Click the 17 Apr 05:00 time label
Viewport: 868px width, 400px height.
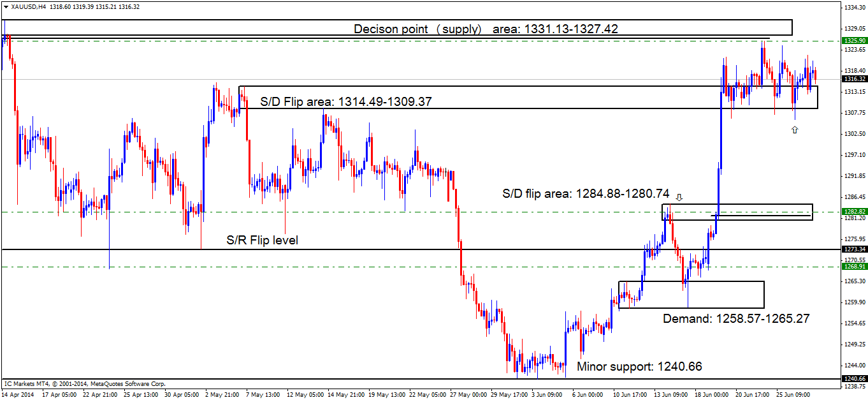tap(59, 395)
